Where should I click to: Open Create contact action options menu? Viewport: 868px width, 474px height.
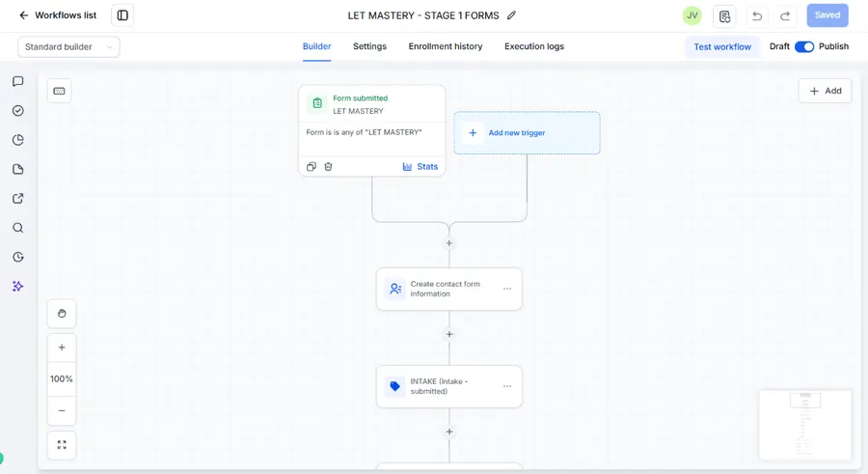coord(507,289)
